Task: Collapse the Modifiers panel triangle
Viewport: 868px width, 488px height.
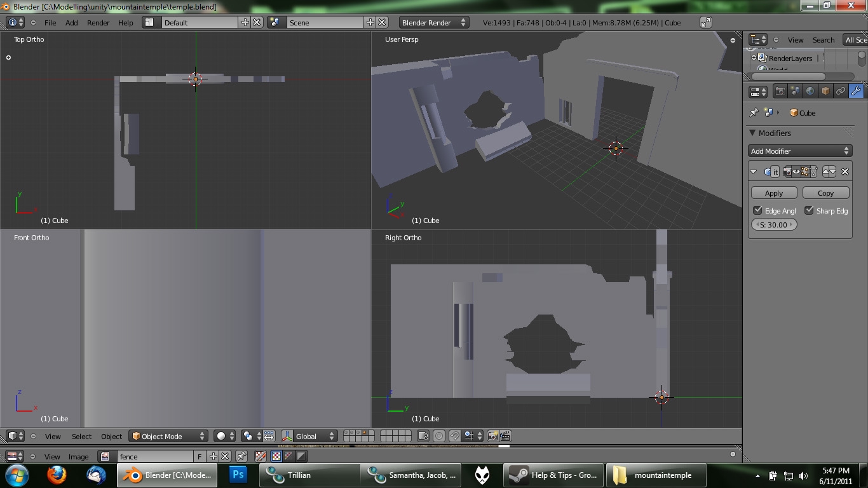Action: (752, 133)
